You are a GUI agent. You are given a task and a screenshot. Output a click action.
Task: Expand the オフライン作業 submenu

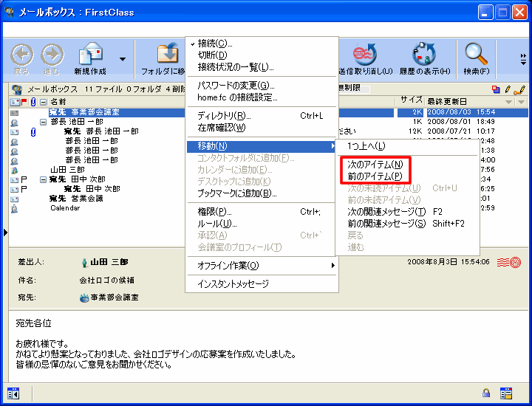point(228,266)
